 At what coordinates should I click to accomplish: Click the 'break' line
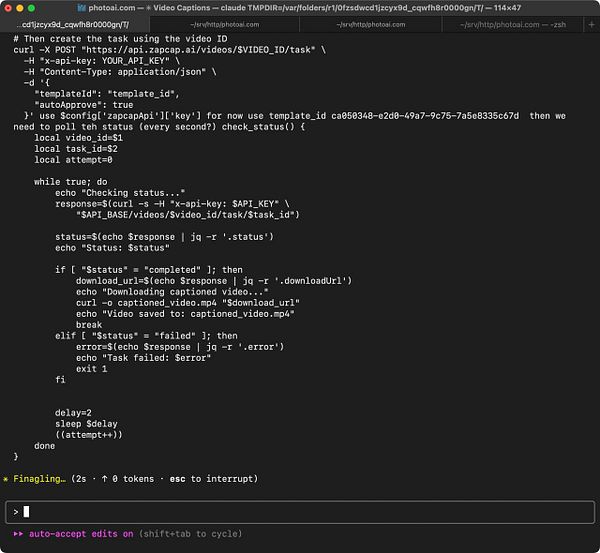89,325
